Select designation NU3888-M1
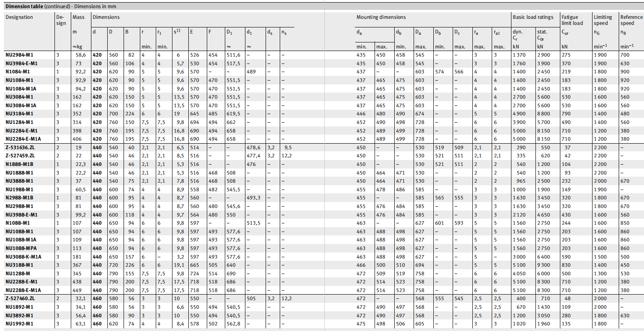Viewport: 644px width, 331px height. click(x=19, y=181)
